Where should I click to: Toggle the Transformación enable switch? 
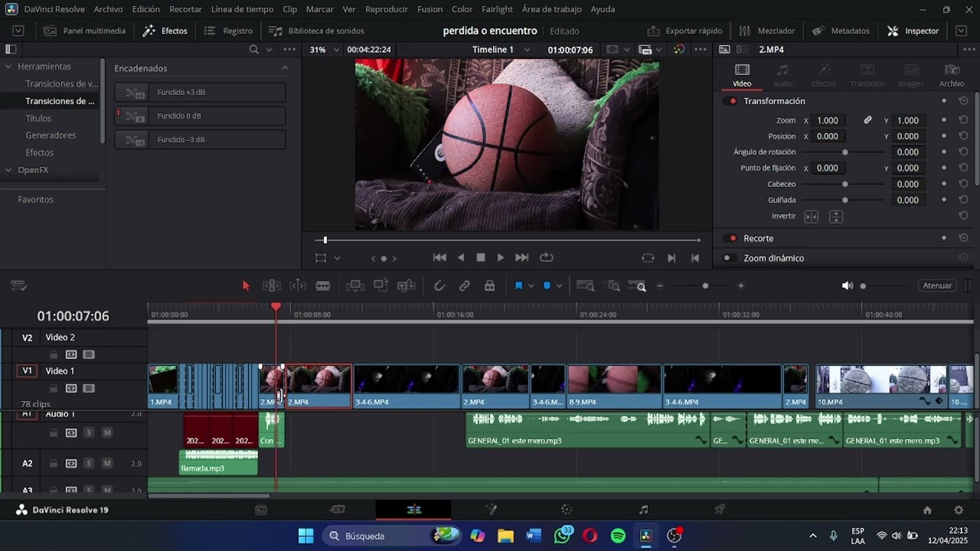tap(730, 101)
